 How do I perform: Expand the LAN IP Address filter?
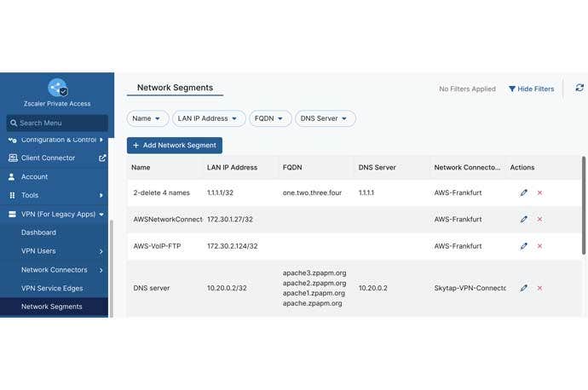click(x=208, y=118)
